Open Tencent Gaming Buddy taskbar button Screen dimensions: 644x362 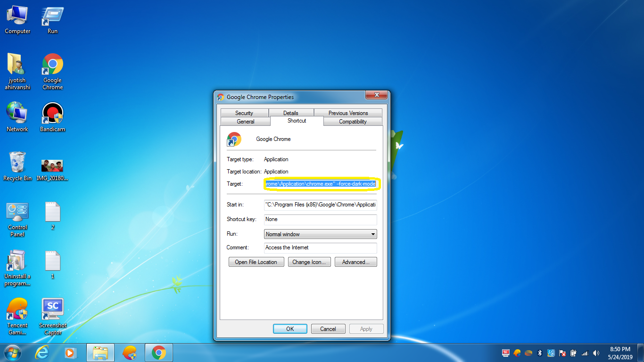[129, 353]
